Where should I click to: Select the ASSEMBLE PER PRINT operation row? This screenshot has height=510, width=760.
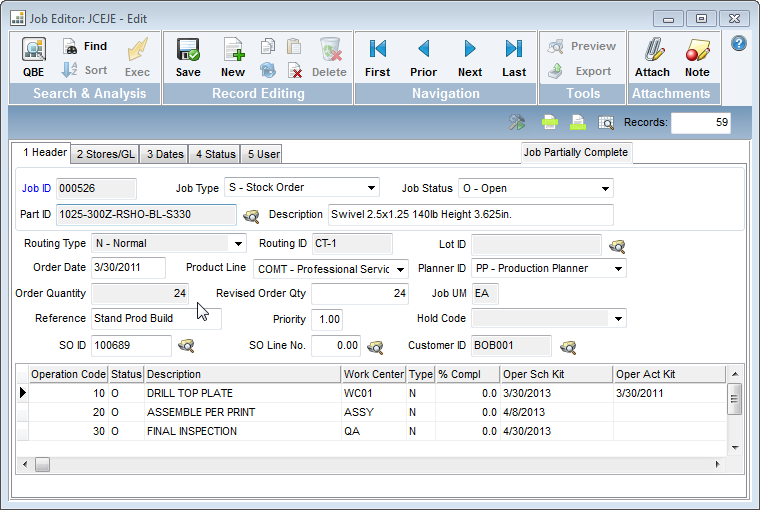click(x=372, y=412)
